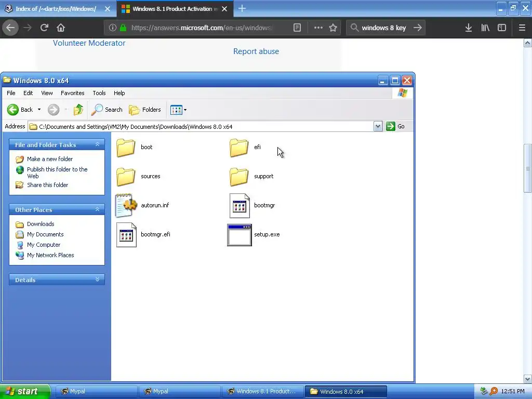Click Publish this folder to the Web
The width and height of the screenshot is (532, 399).
click(57, 172)
